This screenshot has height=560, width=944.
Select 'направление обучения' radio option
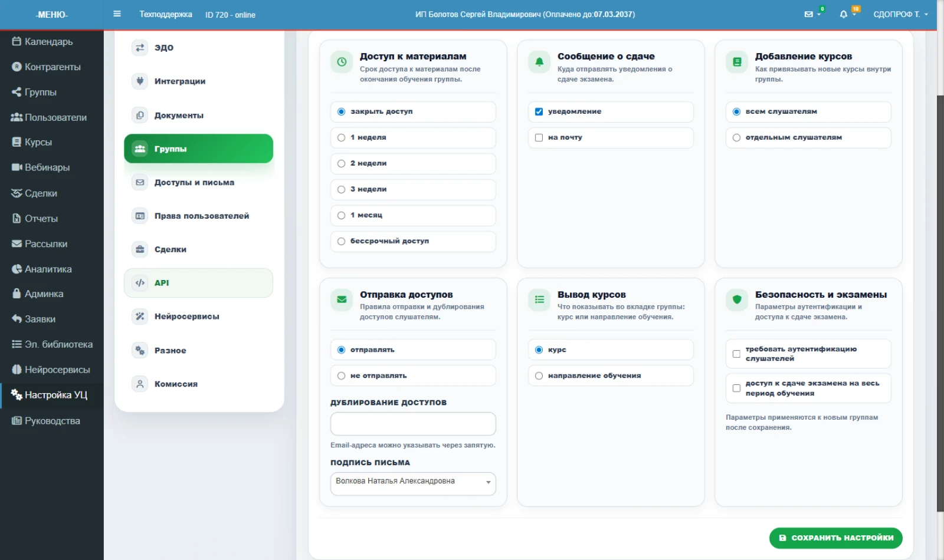tap(611, 375)
